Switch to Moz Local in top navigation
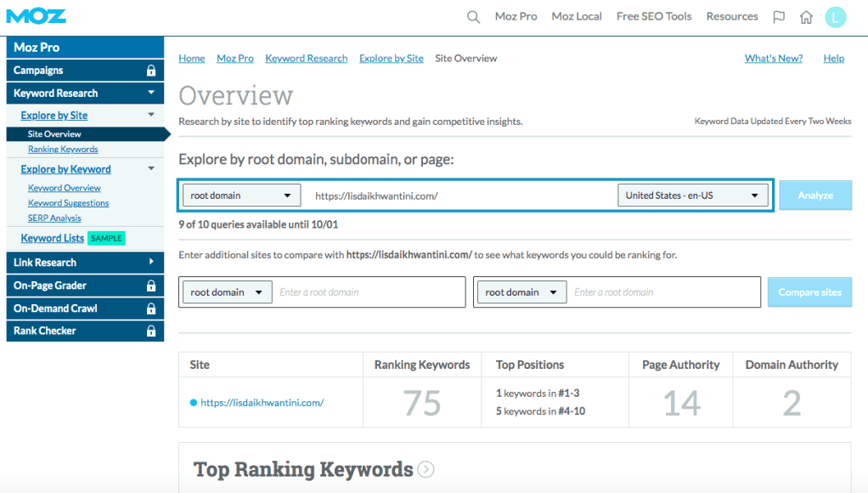The width and height of the screenshot is (868, 493). (x=577, y=16)
